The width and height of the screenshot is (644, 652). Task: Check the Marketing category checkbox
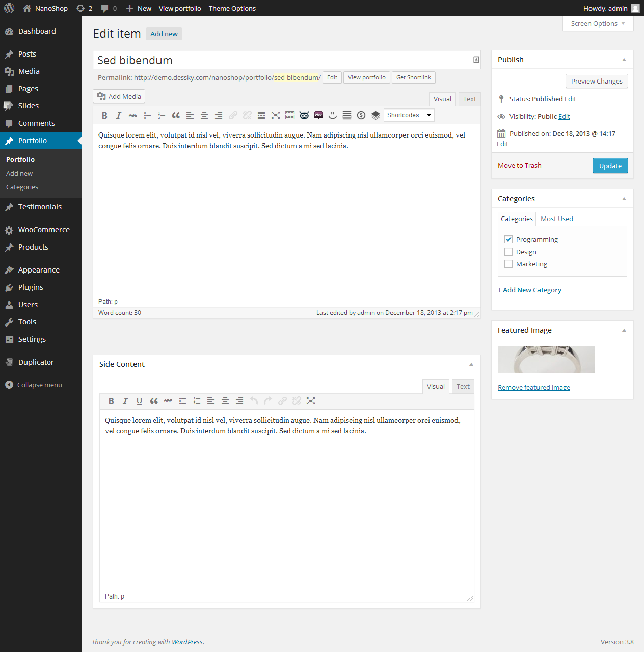click(x=508, y=264)
